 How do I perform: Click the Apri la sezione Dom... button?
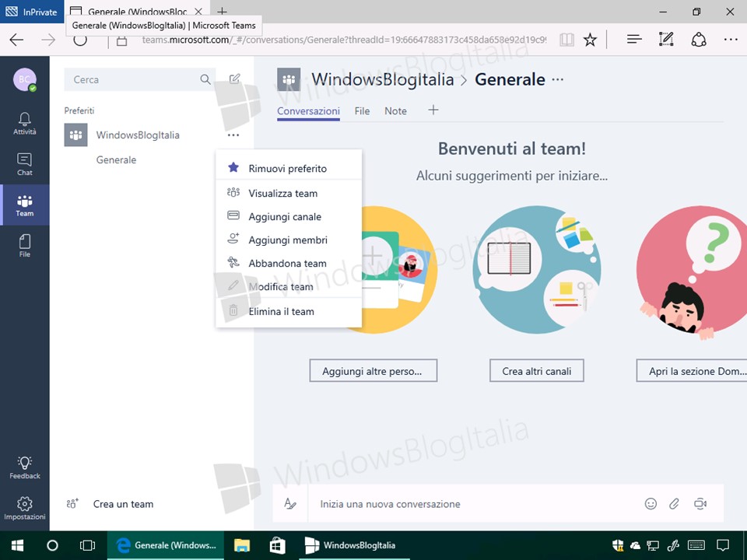tap(692, 370)
